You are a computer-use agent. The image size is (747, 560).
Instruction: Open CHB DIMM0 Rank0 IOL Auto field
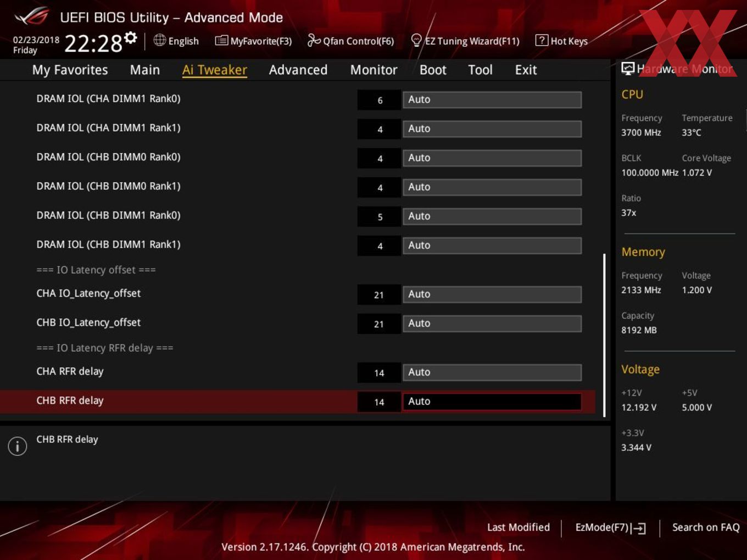point(492,158)
